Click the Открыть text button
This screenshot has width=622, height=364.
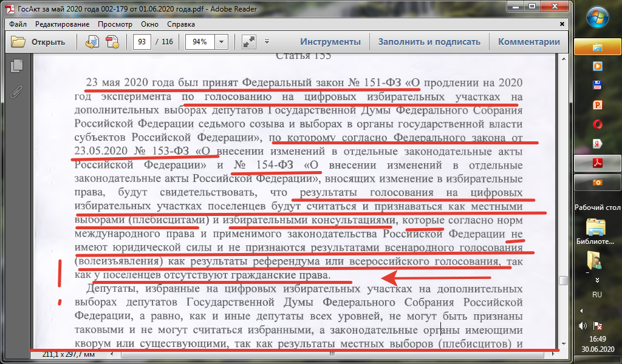[x=48, y=42]
